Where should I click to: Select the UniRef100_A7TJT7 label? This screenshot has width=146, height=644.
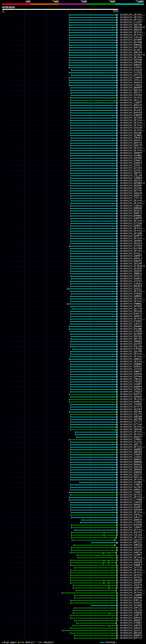(131, 422)
